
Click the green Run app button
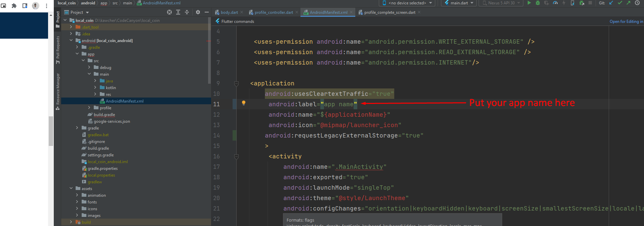(529, 3)
